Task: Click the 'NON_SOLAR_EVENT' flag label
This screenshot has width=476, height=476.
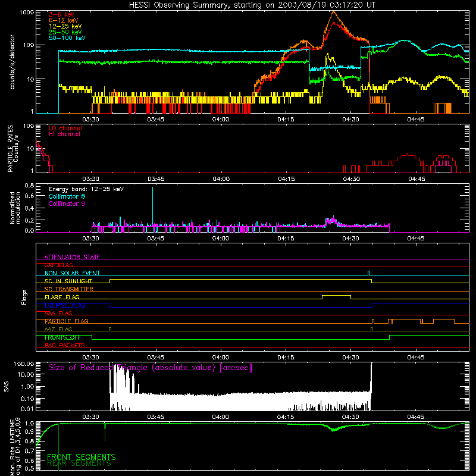Action: (x=72, y=273)
